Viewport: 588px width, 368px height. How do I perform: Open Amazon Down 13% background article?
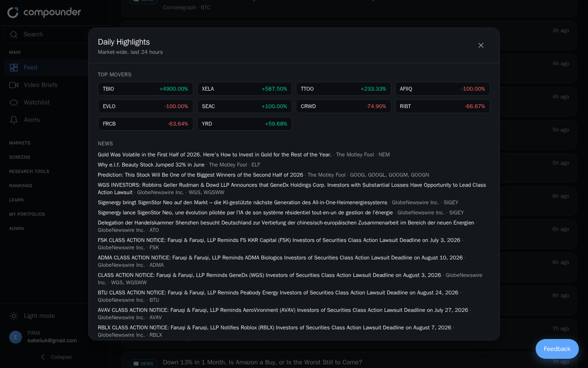(262, 362)
